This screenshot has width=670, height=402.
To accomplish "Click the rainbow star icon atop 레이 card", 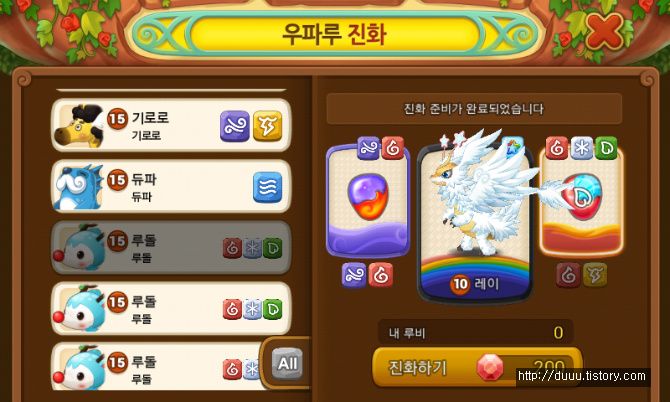I will tap(512, 147).
